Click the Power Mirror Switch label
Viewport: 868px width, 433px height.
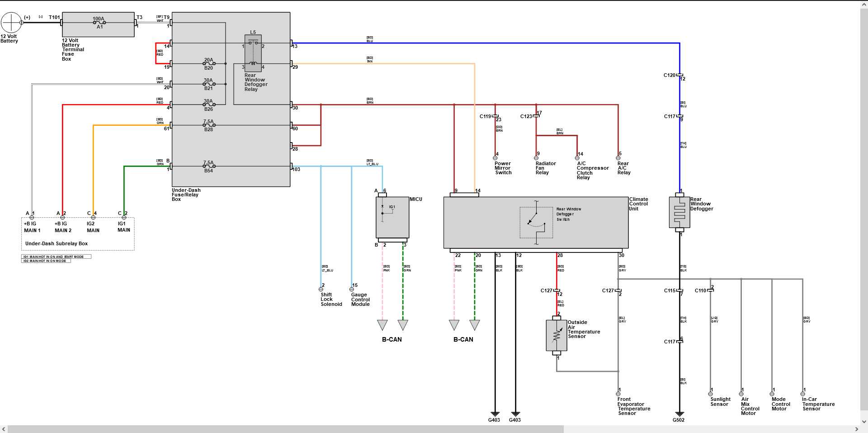coord(503,168)
